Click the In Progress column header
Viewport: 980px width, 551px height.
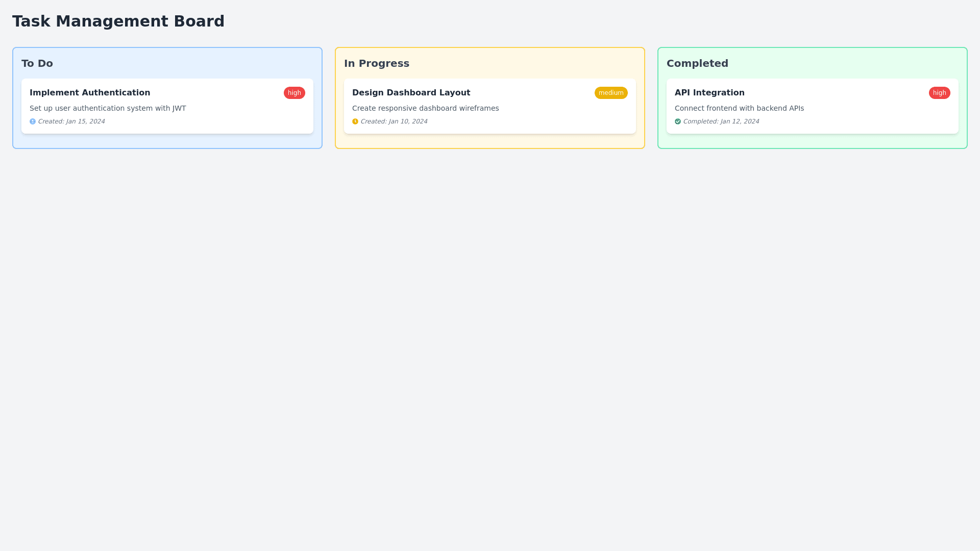pos(377,63)
